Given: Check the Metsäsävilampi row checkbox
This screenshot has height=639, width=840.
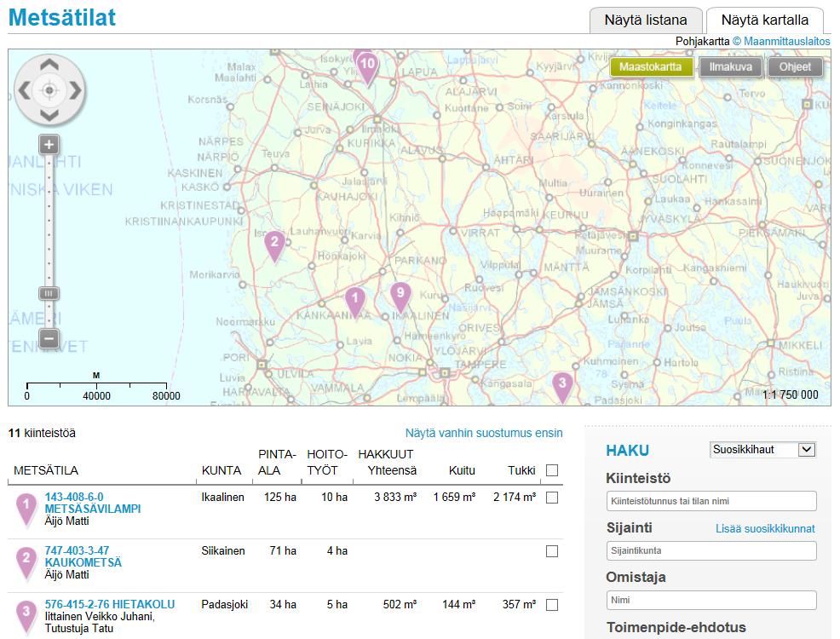Looking at the screenshot, I should [x=552, y=498].
